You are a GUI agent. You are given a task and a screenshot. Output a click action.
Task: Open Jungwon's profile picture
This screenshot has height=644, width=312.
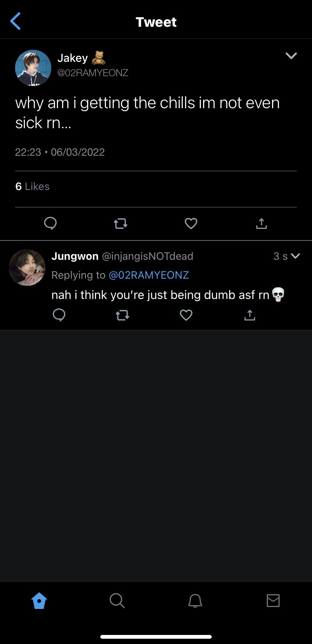click(x=27, y=267)
